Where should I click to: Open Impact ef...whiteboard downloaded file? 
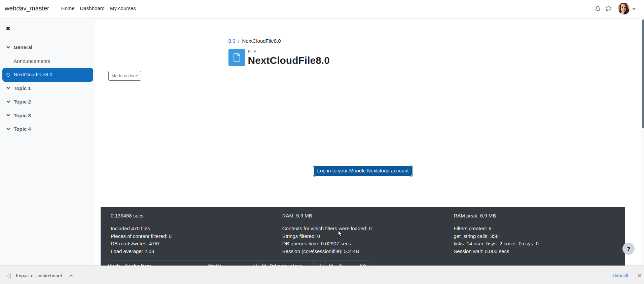click(x=39, y=276)
